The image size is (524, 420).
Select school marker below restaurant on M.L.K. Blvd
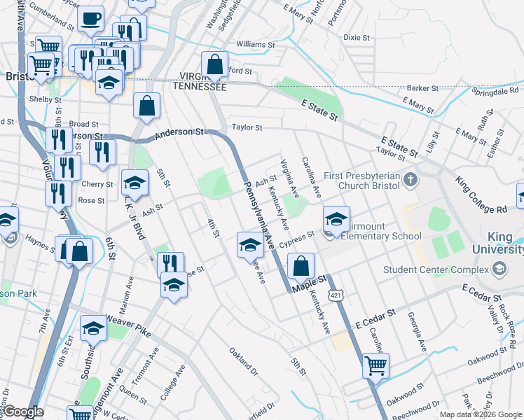(x=174, y=286)
